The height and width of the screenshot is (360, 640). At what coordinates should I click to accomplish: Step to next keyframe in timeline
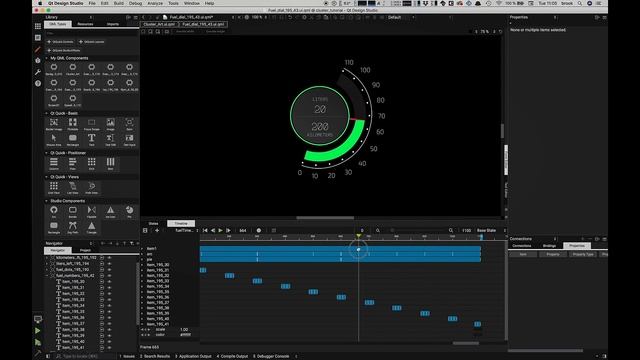click(x=228, y=231)
